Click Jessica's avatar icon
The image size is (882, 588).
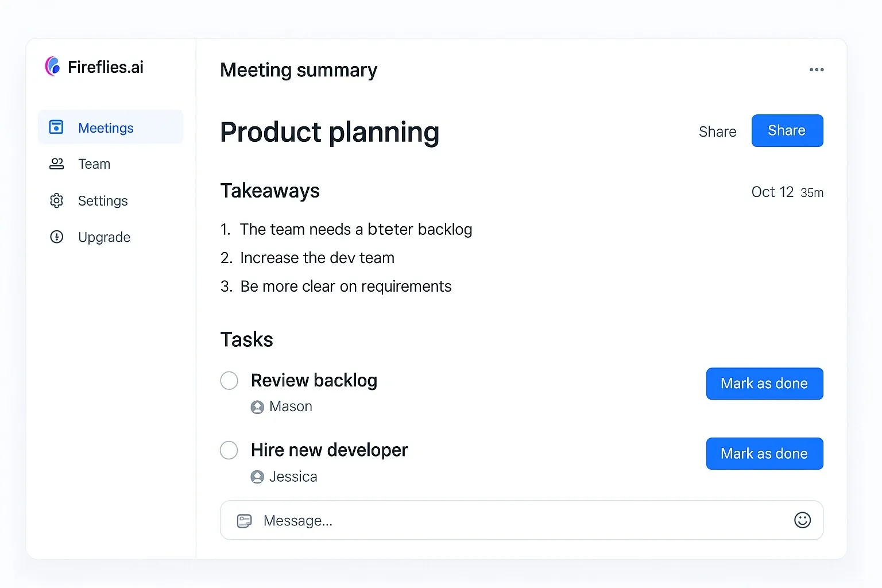point(257,477)
